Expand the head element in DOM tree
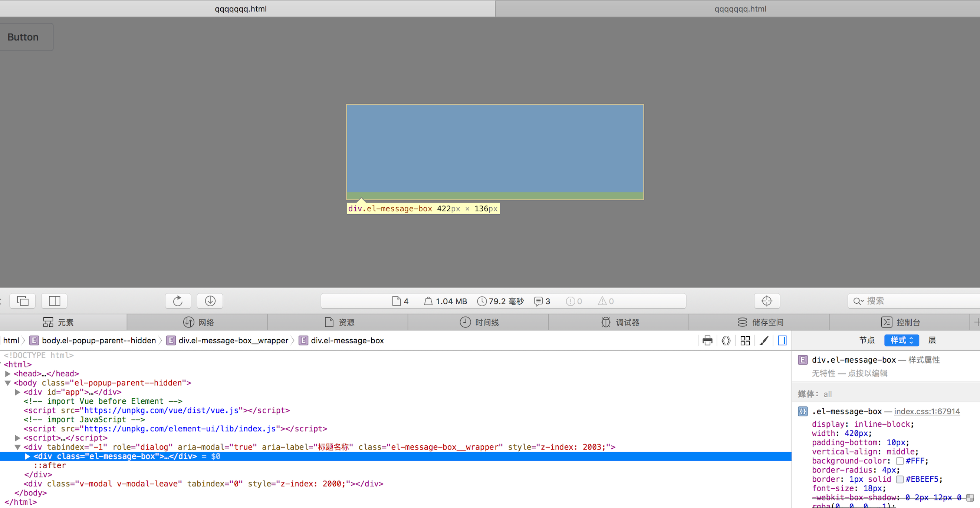This screenshot has width=980, height=508. tap(9, 373)
